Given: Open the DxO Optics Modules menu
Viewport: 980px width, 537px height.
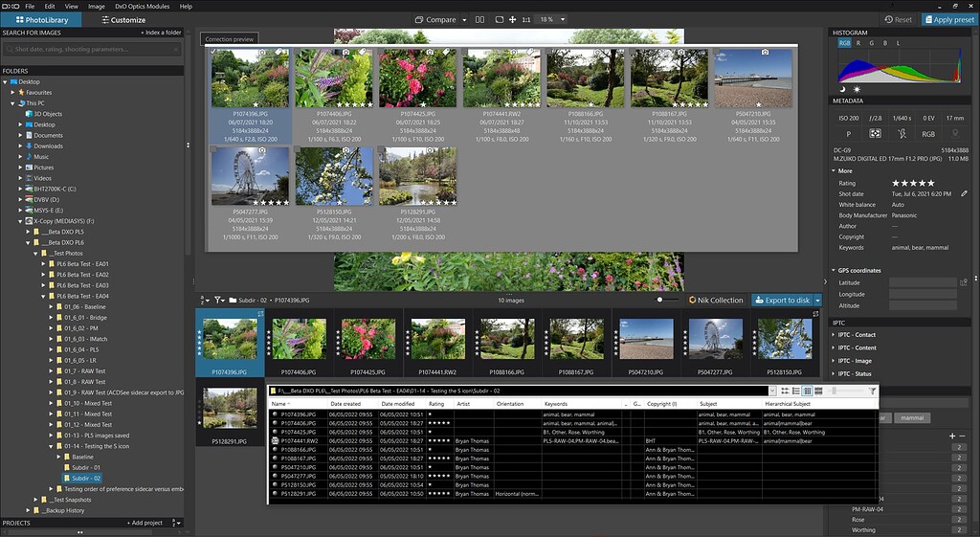Looking at the screenshot, I should (141, 6).
